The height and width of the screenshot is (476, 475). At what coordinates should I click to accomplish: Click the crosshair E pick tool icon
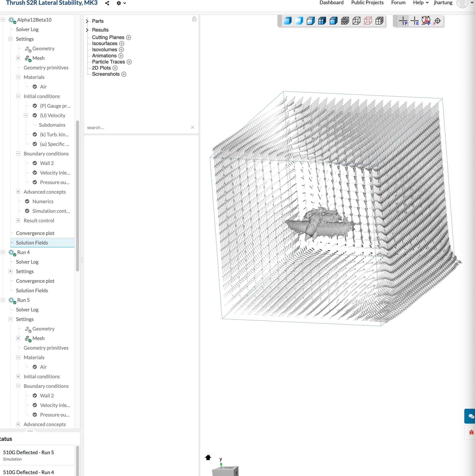click(x=414, y=21)
